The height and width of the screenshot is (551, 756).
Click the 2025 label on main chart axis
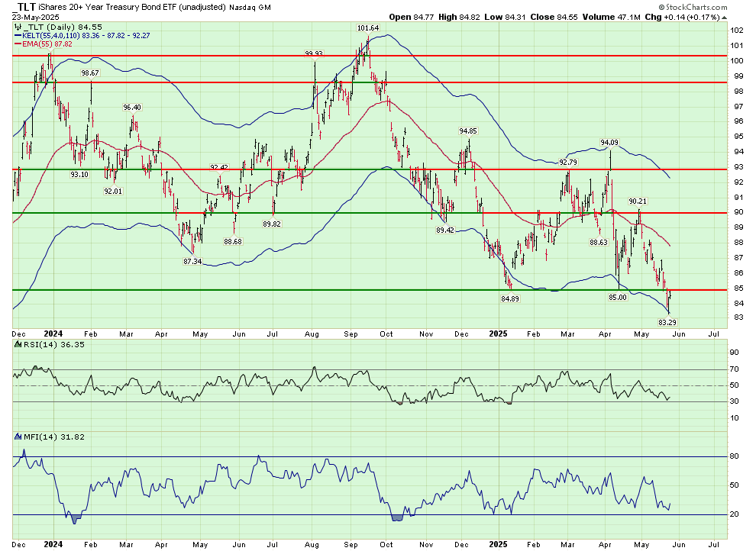(x=498, y=333)
